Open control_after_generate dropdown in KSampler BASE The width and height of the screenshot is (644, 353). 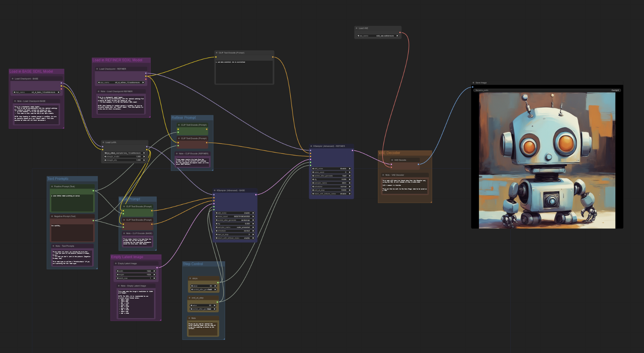[235, 220]
